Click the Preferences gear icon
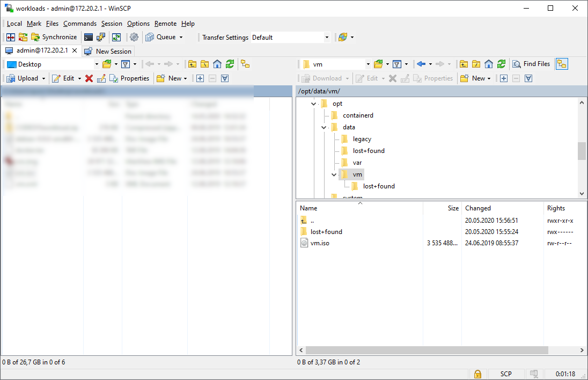588x380 pixels. tap(134, 37)
